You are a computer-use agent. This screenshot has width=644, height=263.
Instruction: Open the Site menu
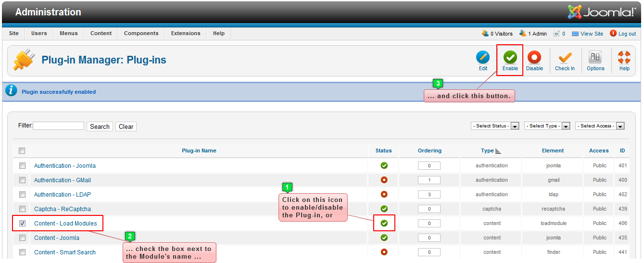[14, 34]
